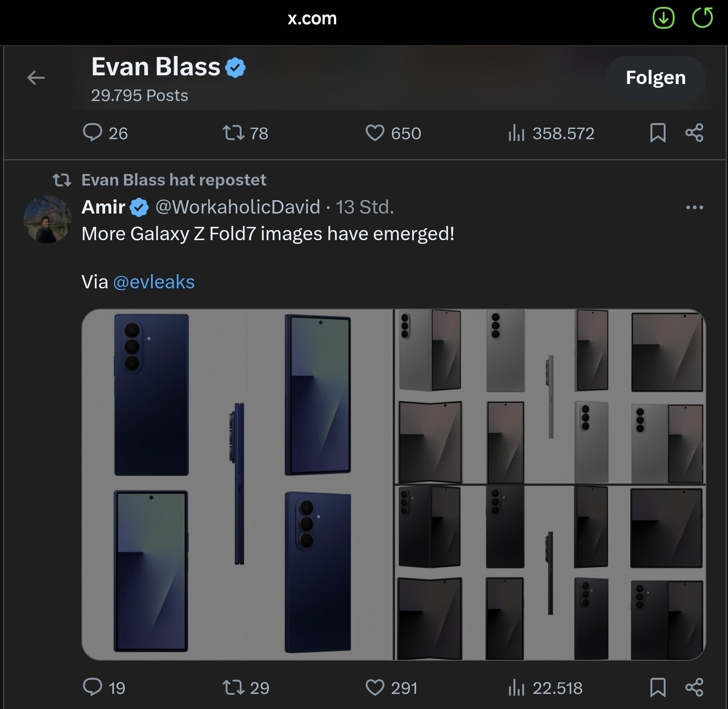Click the x.com address bar
The image size is (728, 709).
(312, 19)
